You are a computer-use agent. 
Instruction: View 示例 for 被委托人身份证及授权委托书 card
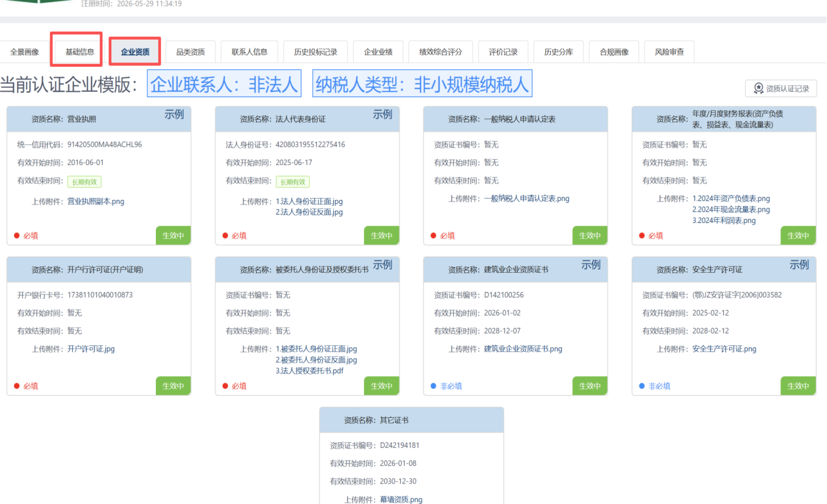coord(382,265)
